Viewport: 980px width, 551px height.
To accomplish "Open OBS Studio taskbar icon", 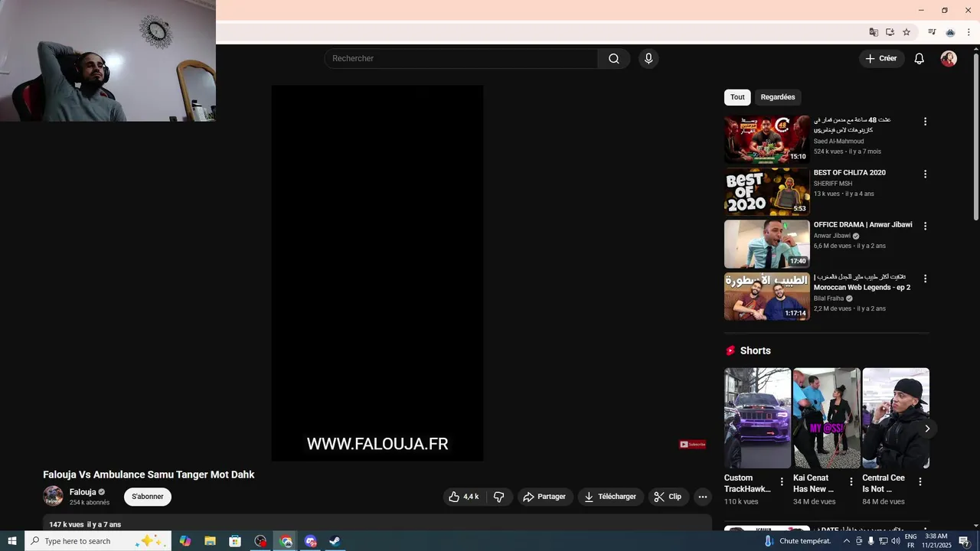I will [x=260, y=541].
